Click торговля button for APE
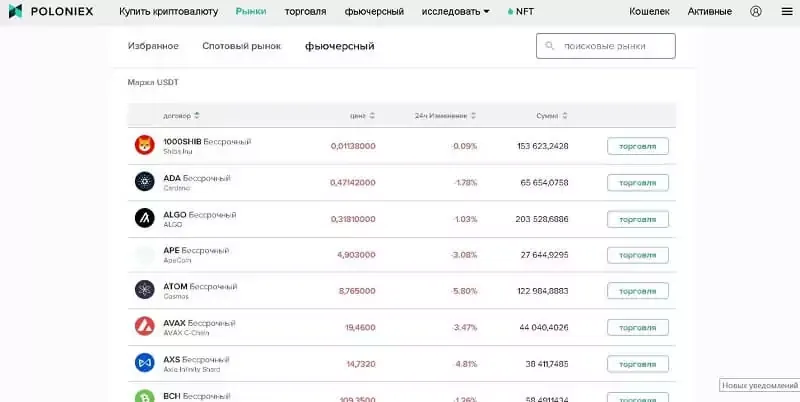Viewport: 800px width, 402px height. click(x=638, y=255)
